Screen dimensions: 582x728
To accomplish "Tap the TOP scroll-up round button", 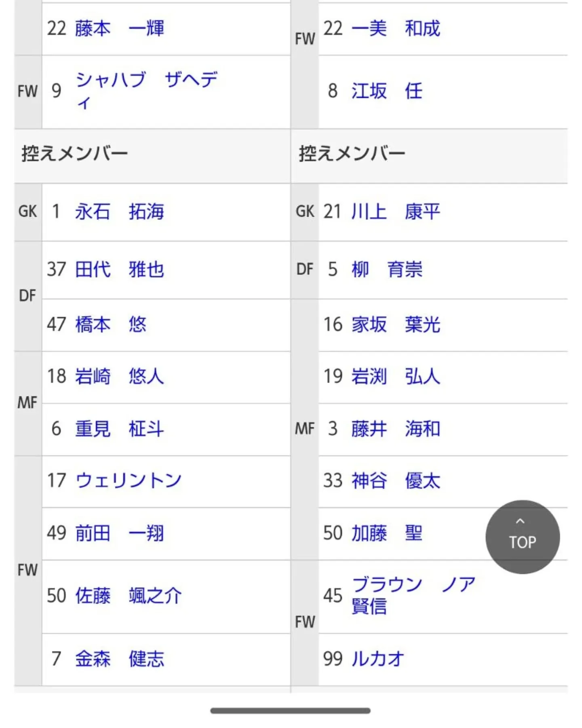I will coord(523,537).
